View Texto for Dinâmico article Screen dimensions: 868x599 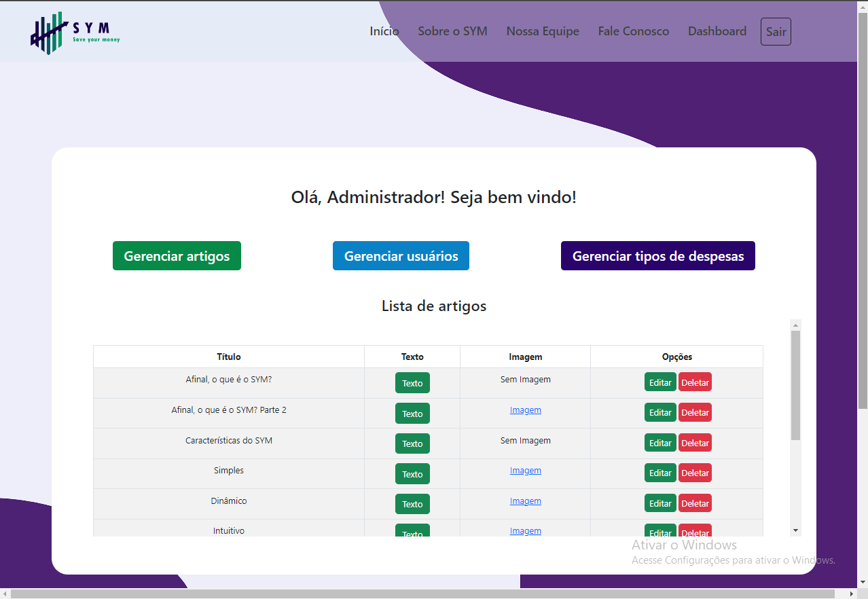point(412,504)
